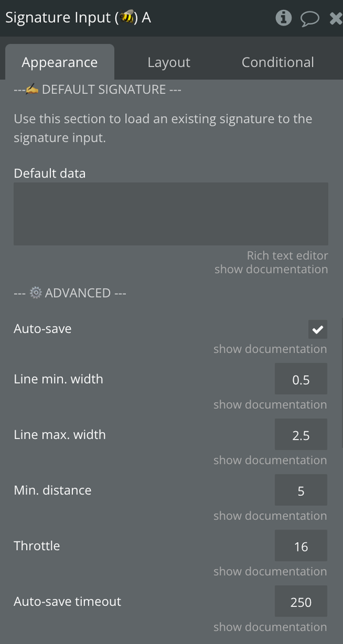Image resolution: width=343 pixels, height=644 pixels.
Task: Select the Line min. width value field
Action: [301, 379]
